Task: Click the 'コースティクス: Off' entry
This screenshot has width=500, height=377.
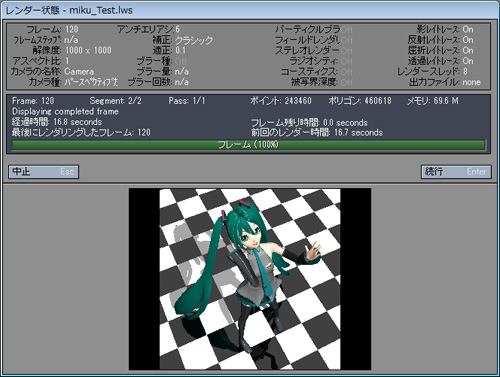Action: point(317,71)
